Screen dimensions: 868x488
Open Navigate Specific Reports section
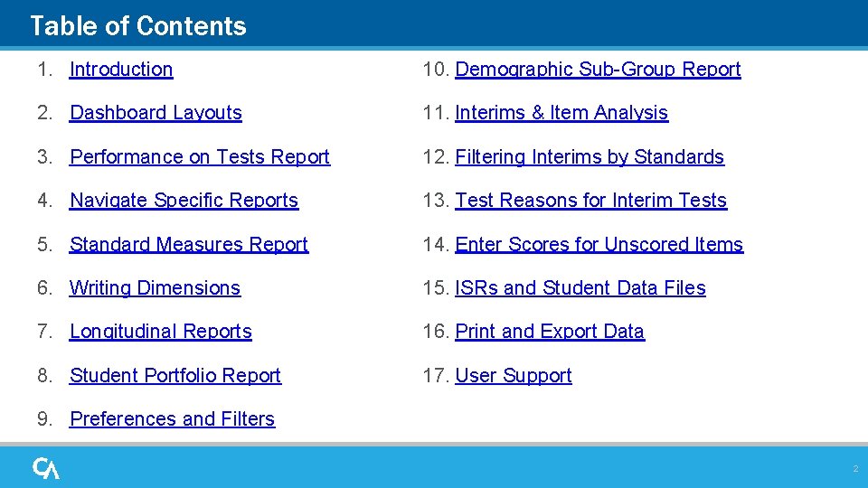tap(184, 201)
